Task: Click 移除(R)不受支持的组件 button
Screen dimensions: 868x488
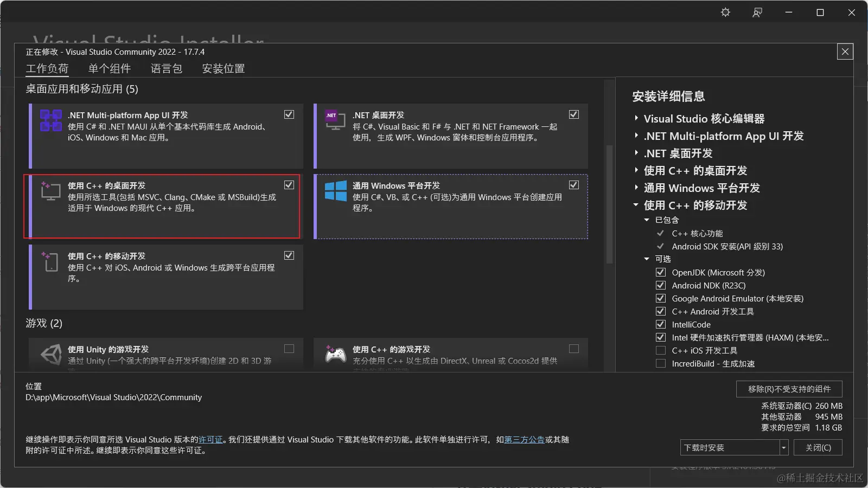Action: point(789,389)
